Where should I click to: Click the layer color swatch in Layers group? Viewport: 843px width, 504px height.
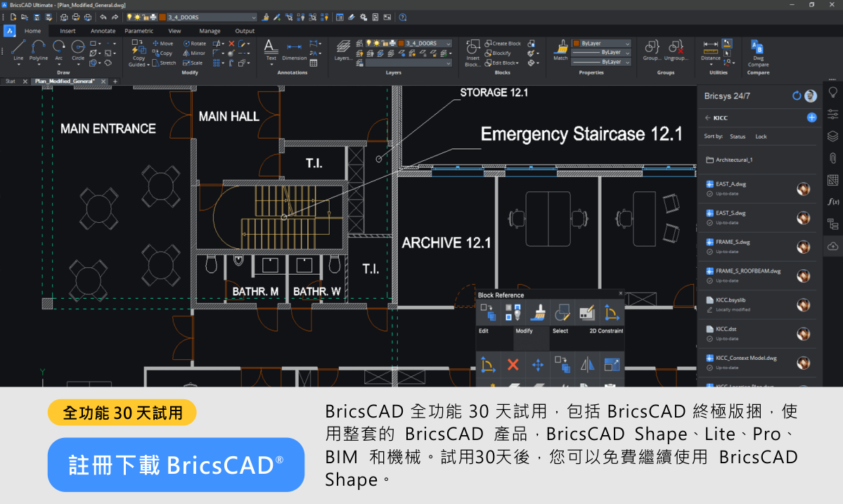[401, 43]
